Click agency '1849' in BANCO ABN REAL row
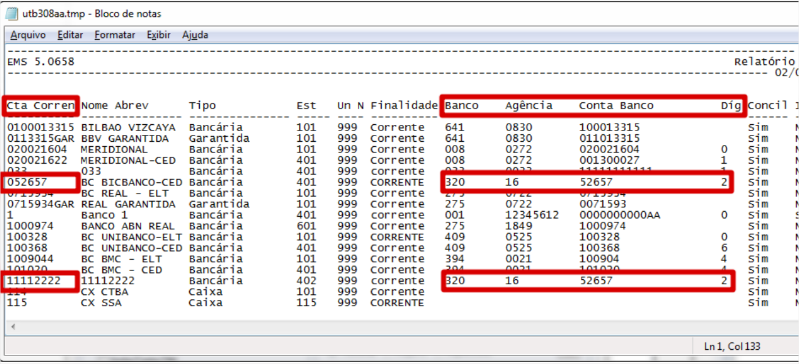 (x=519, y=226)
